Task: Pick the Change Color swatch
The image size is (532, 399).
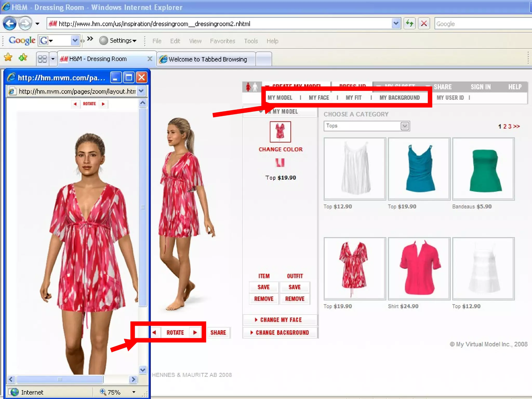Action: pyautogui.click(x=280, y=163)
